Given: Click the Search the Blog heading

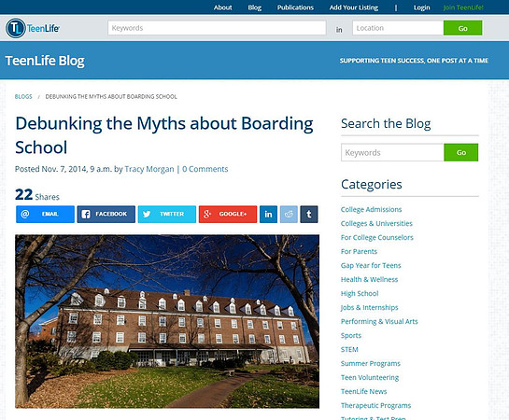Looking at the screenshot, I should pyautogui.click(x=386, y=123).
